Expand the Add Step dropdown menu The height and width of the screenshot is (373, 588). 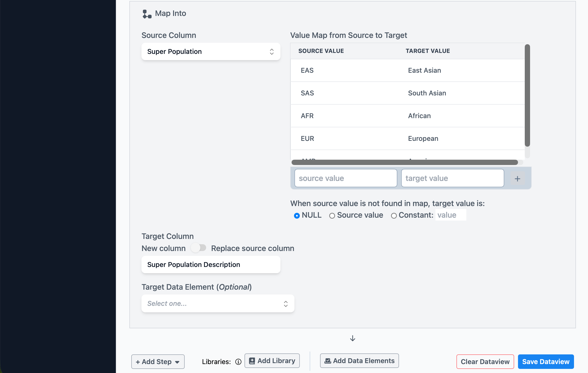coord(158,361)
